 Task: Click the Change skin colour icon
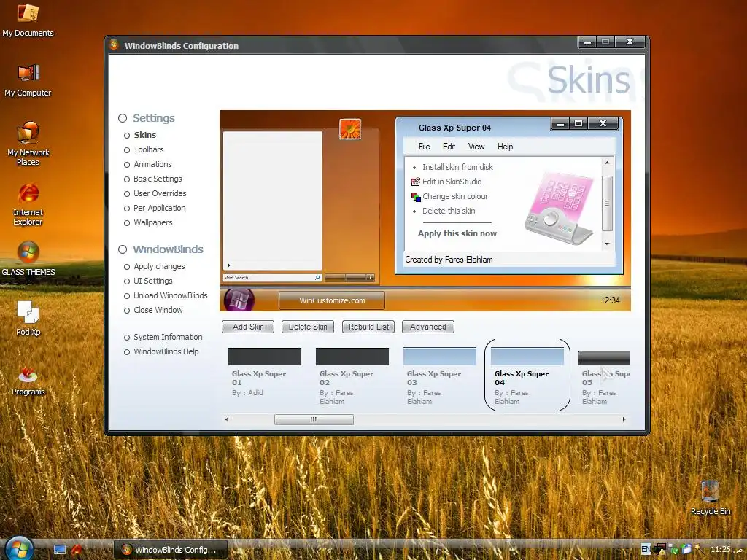tap(415, 197)
